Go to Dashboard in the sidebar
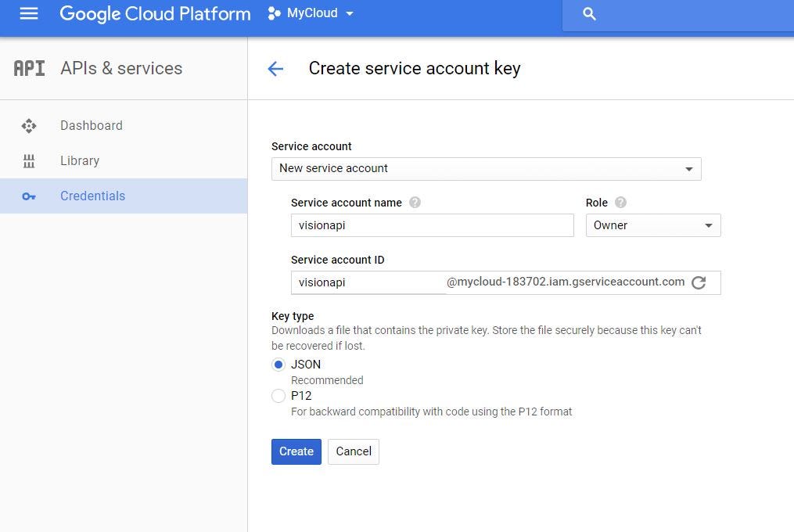 [92, 125]
